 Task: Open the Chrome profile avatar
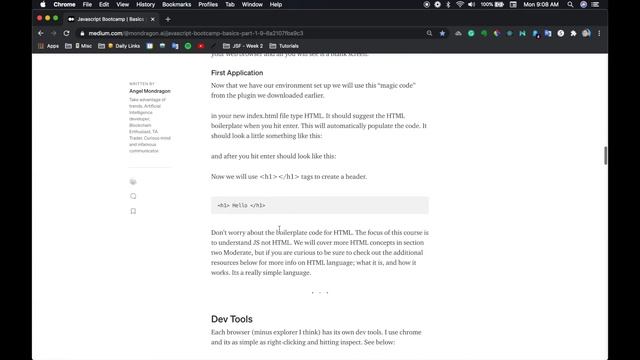[x=586, y=33]
